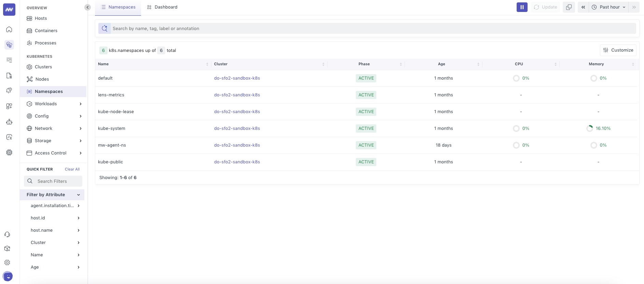The width and height of the screenshot is (644, 284).
Task: Click the pause live updates button
Action: tap(522, 7)
